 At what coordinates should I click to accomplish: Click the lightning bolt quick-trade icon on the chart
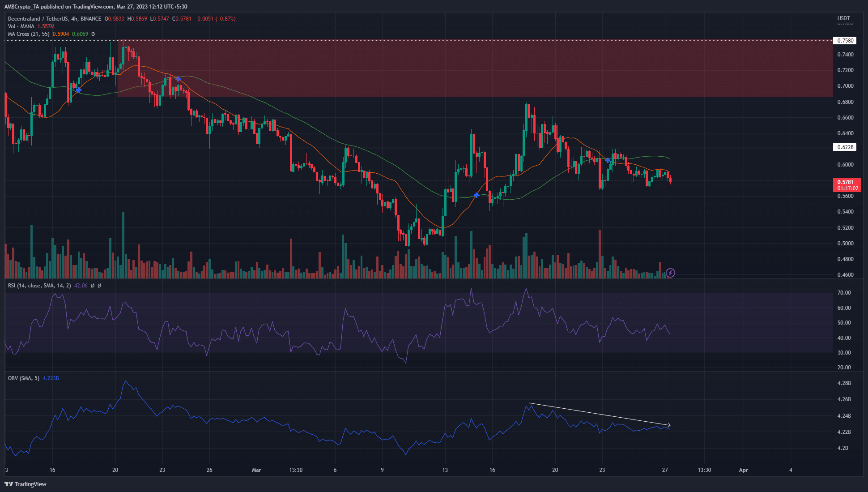coord(670,273)
